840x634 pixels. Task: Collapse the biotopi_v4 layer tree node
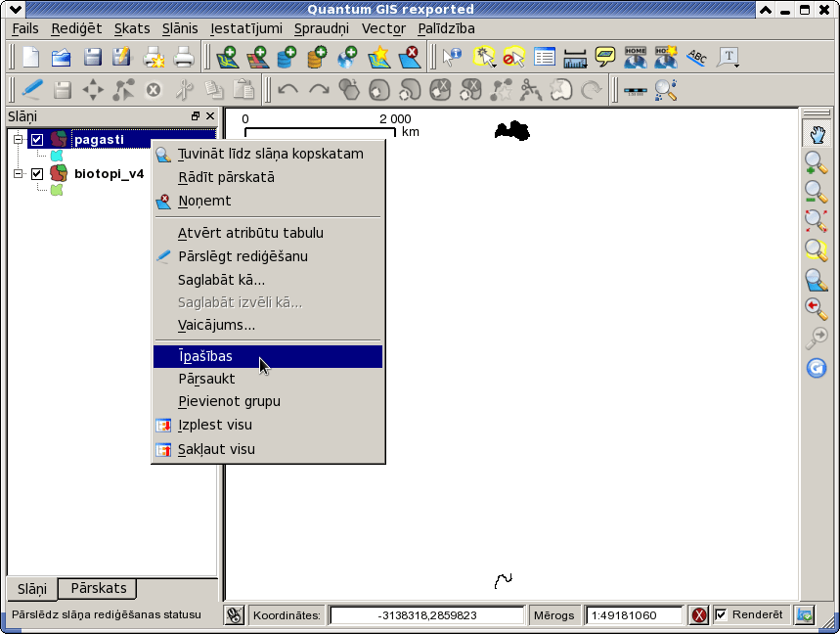click(x=19, y=173)
